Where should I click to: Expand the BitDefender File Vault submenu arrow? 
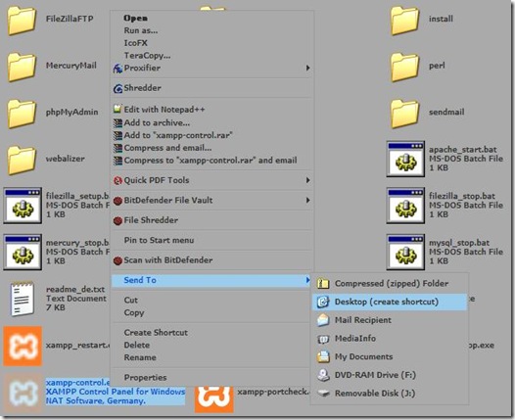(307, 200)
